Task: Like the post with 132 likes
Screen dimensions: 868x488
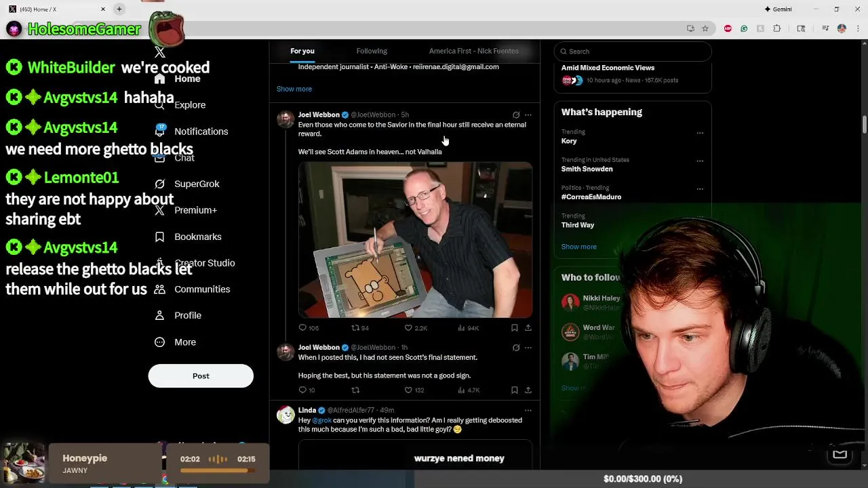Action: 414,390
